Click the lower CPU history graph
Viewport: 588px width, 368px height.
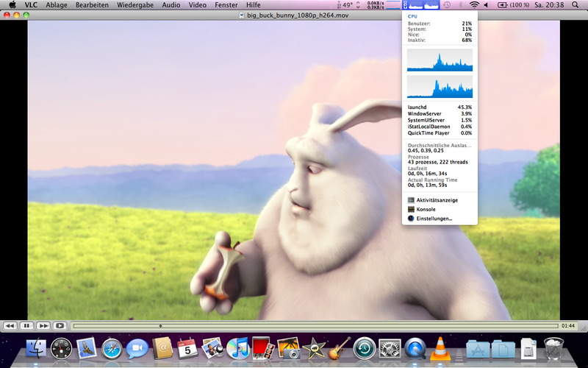click(440, 87)
